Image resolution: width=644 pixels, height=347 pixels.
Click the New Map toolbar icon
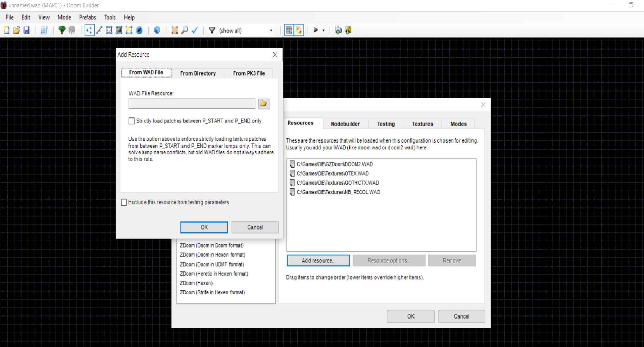pyautogui.click(x=6, y=30)
